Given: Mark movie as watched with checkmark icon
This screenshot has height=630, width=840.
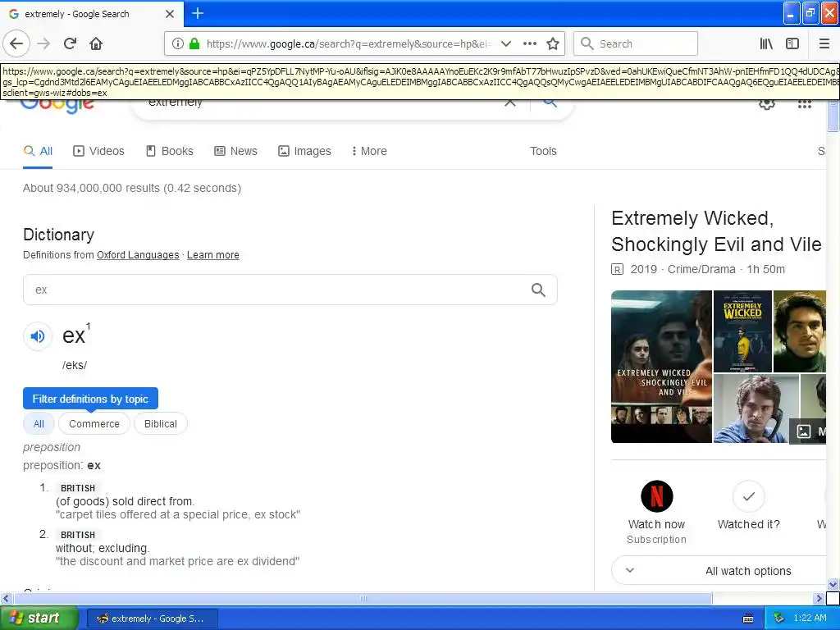Looking at the screenshot, I should (x=749, y=496).
